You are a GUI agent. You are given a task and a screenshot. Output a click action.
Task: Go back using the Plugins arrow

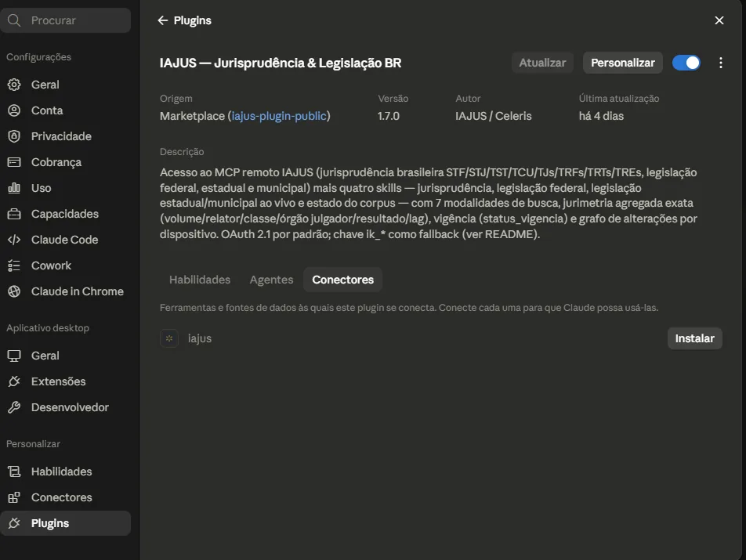click(x=163, y=20)
